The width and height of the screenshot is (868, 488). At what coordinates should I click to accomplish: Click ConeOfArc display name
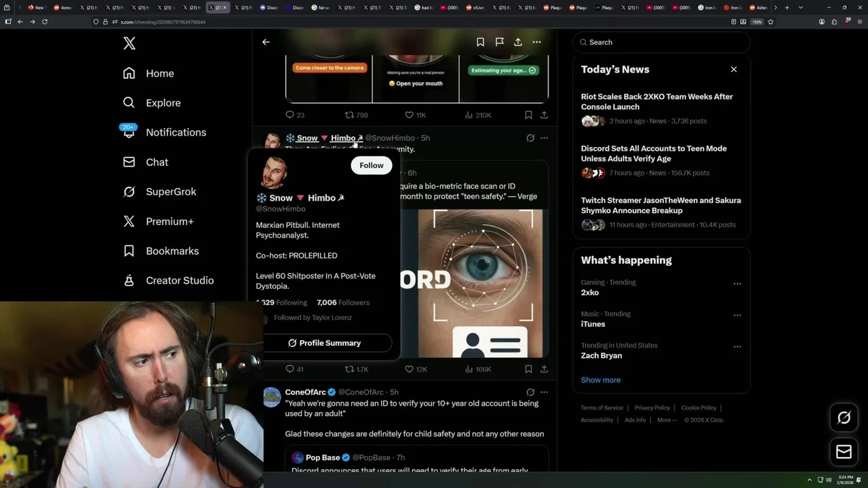(305, 392)
